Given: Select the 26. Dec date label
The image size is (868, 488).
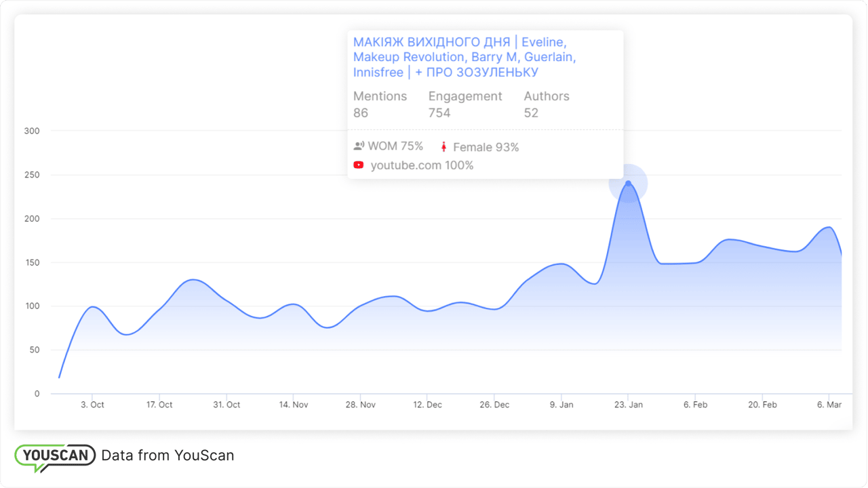Looking at the screenshot, I should point(494,405).
